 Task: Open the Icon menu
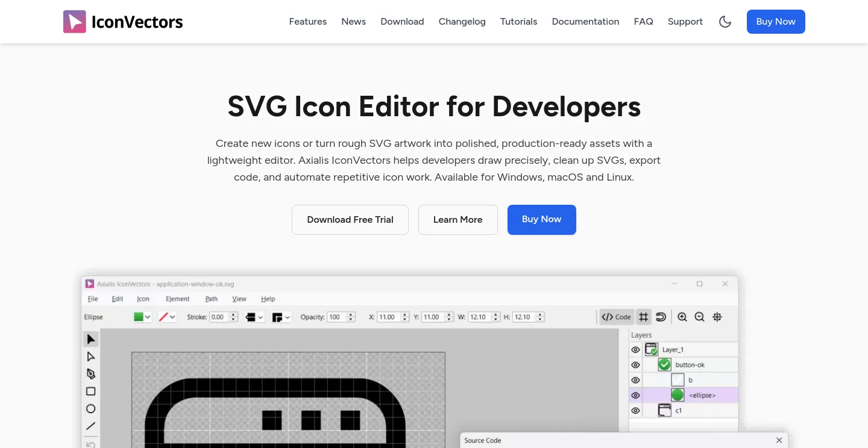pos(143,299)
